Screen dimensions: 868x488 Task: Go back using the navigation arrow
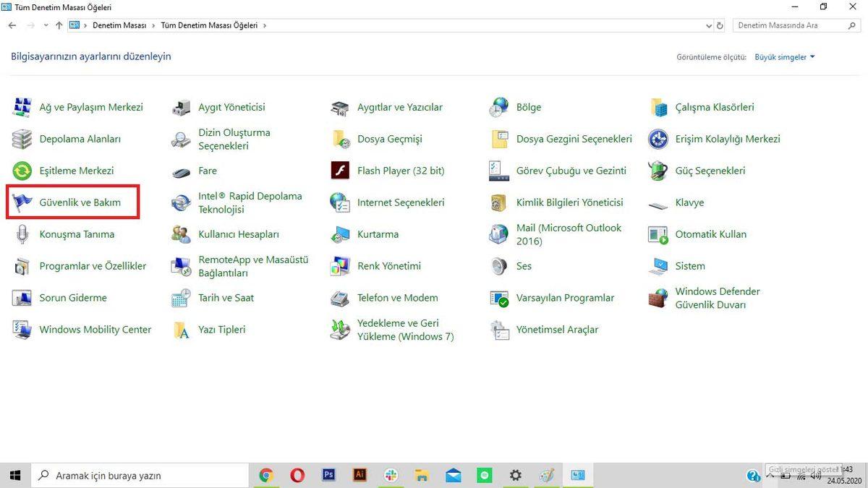coord(12,25)
